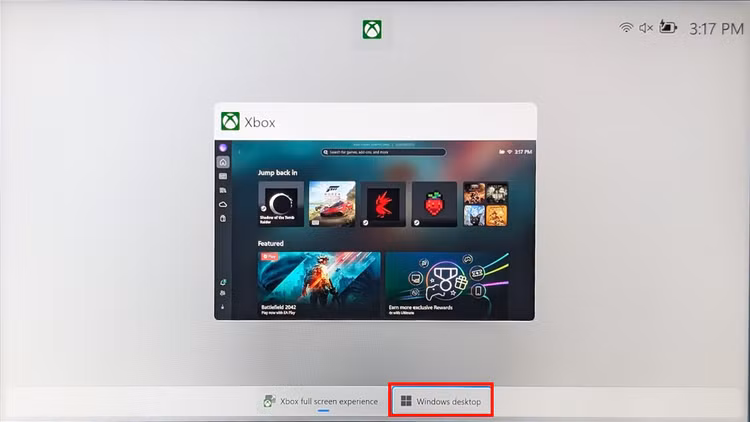Open Earn more exclusive Rewards banner

tap(447, 284)
